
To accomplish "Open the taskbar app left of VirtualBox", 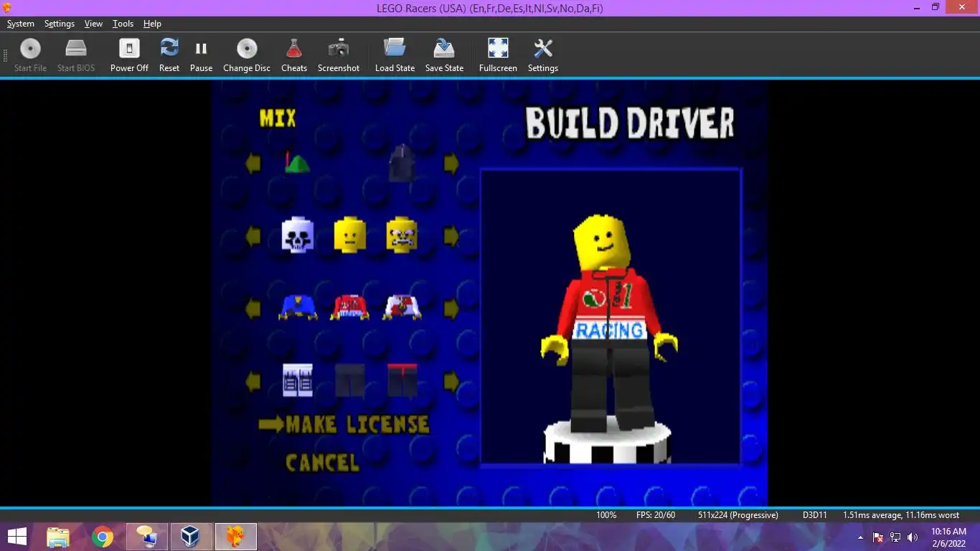I will [147, 537].
